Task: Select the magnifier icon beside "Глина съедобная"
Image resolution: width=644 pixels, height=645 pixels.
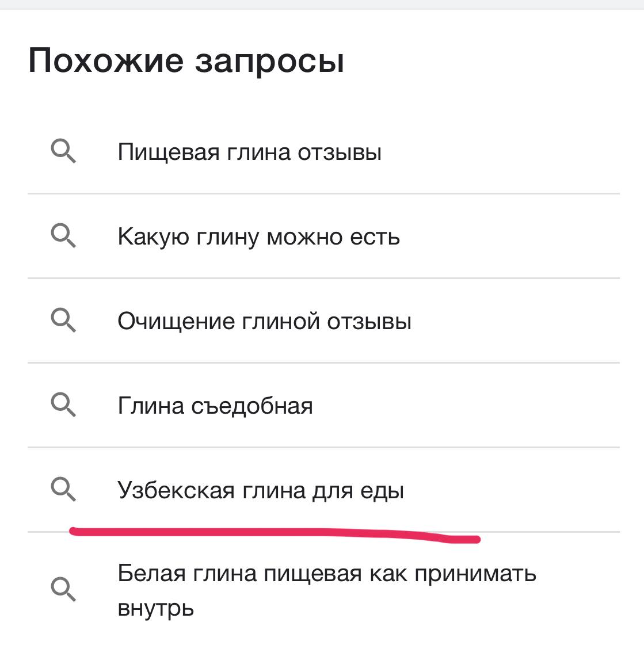Action: (x=63, y=406)
